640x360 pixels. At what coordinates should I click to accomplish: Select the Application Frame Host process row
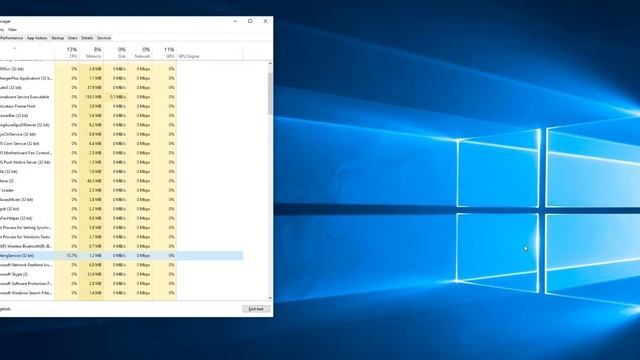point(121,106)
